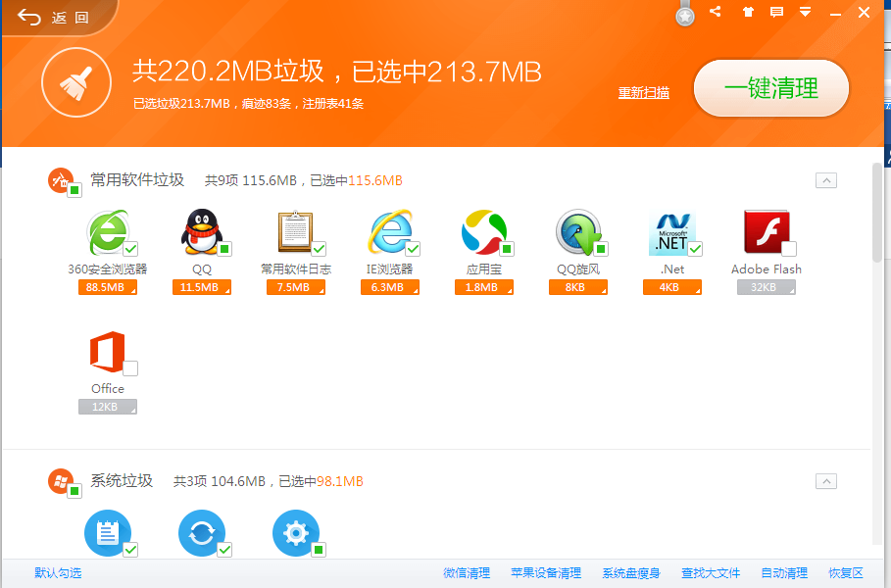Click the system log notepad icon under 系统垃圾

point(108,533)
